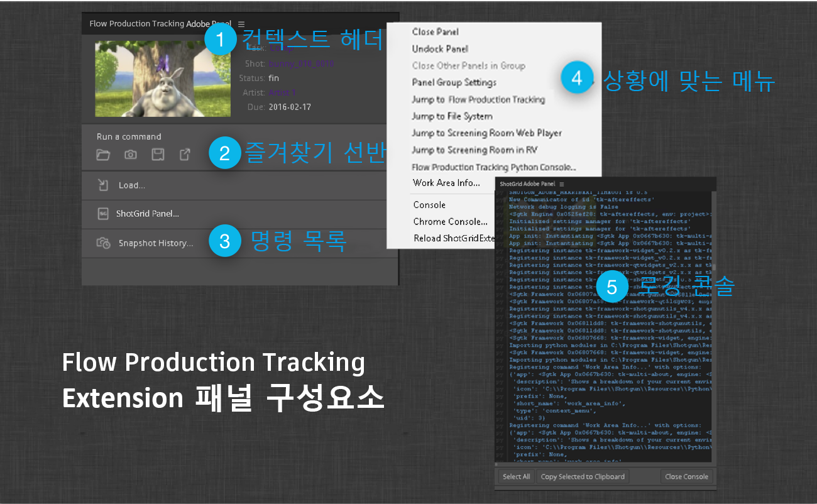Open the hamburger menu on Adobe Panel header

coord(241,23)
